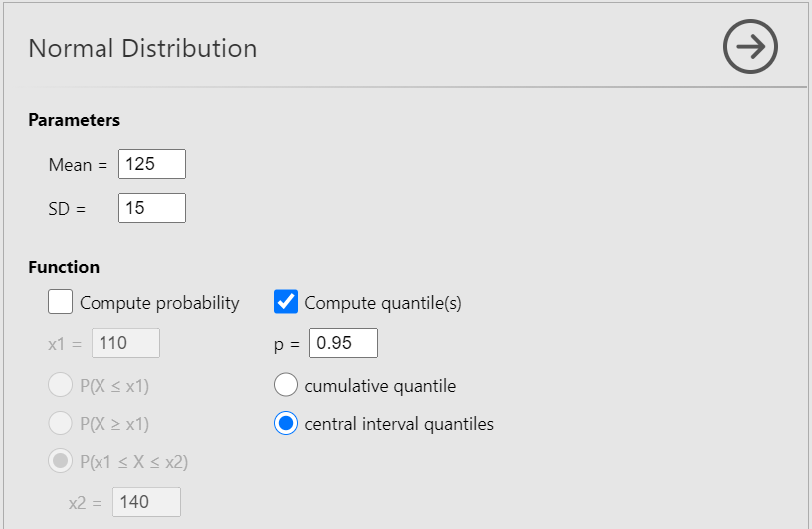This screenshot has height=529, width=812.
Task: Click the SD value input field
Action: [151, 208]
